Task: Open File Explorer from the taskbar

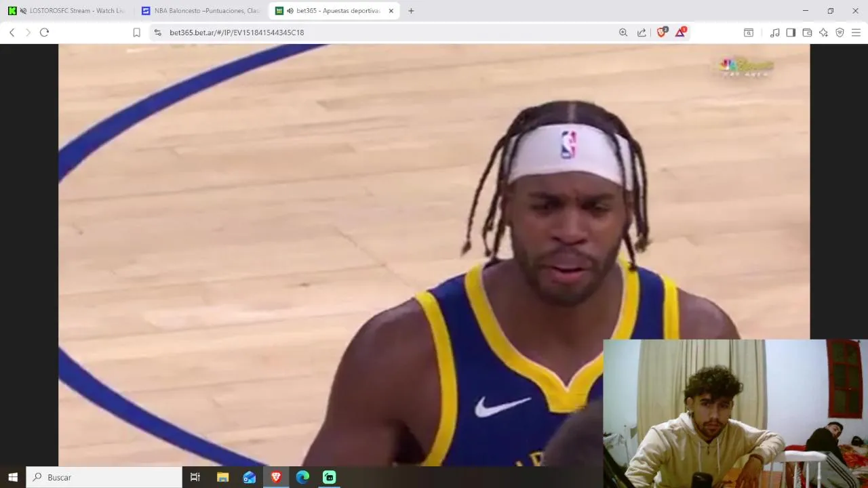Action: (222, 477)
